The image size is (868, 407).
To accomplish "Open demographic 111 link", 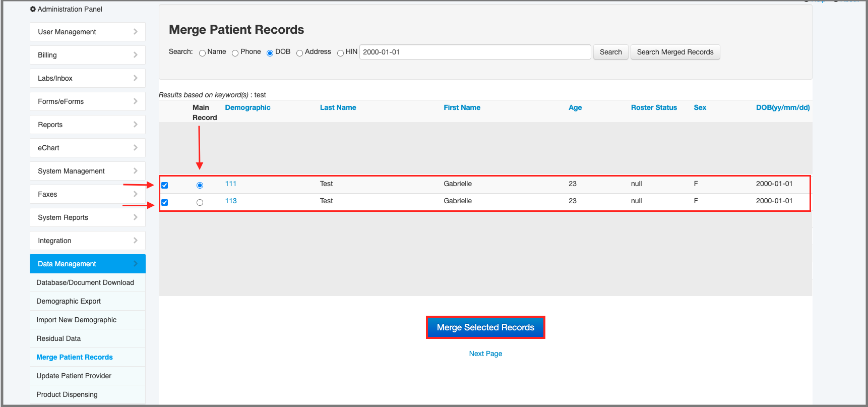I will 231,184.
